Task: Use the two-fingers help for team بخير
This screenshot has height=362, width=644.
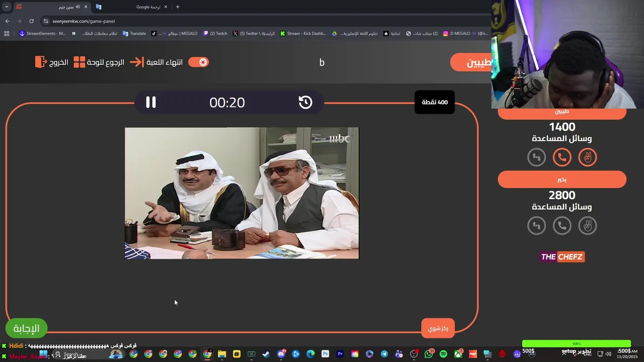Action: point(588,226)
